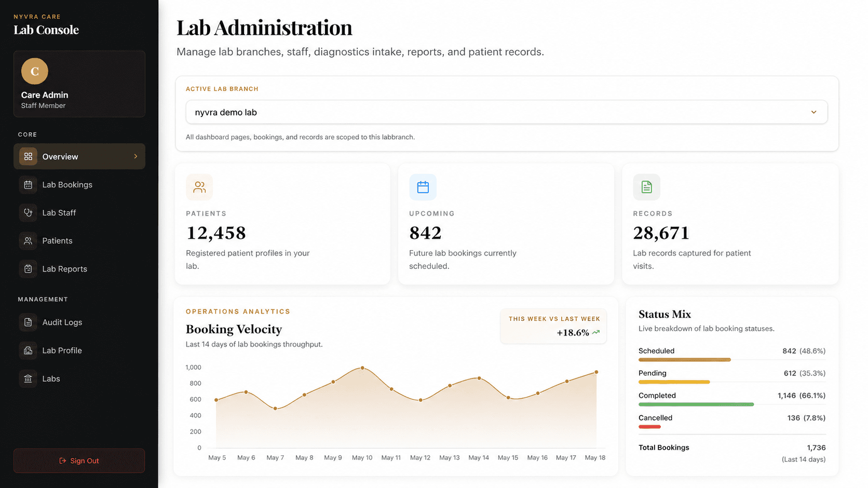Click the 1,146 (66.1%) completed value

802,396
